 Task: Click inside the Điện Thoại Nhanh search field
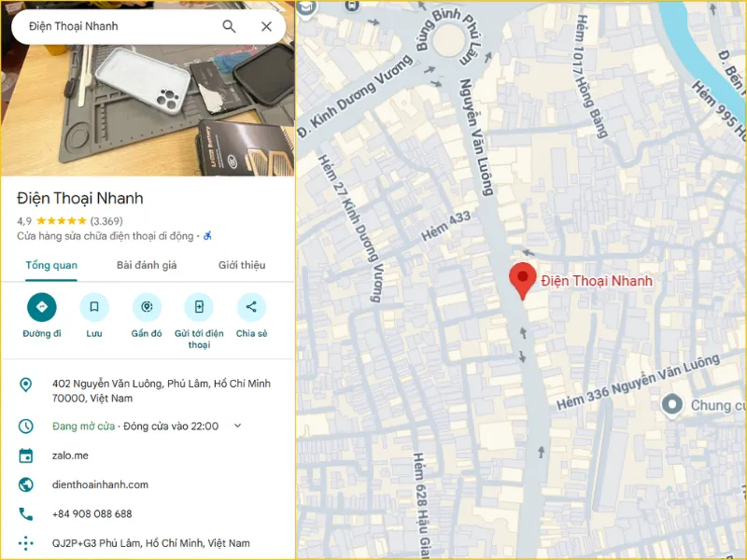(120, 27)
